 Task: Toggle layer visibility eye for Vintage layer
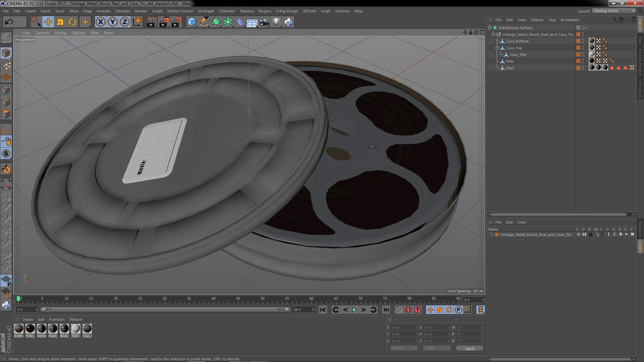[x=584, y=235]
